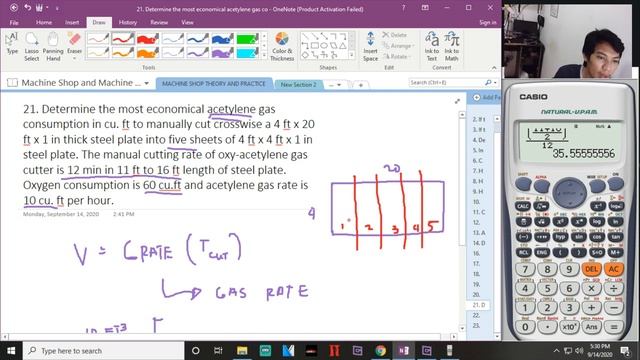Open Task View from taskbar

click(x=218, y=351)
